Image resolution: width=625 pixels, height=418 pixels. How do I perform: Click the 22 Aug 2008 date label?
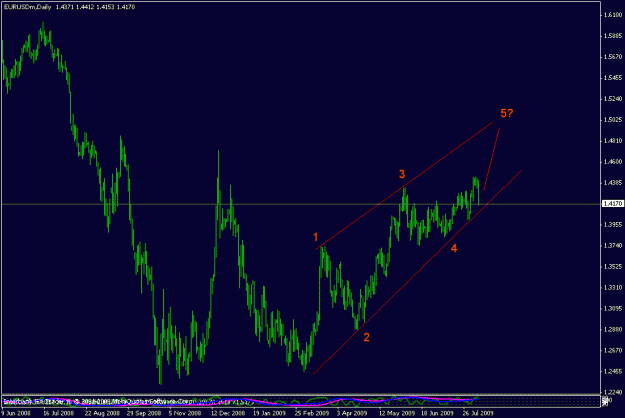pyautogui.click(x=102, y=413)
